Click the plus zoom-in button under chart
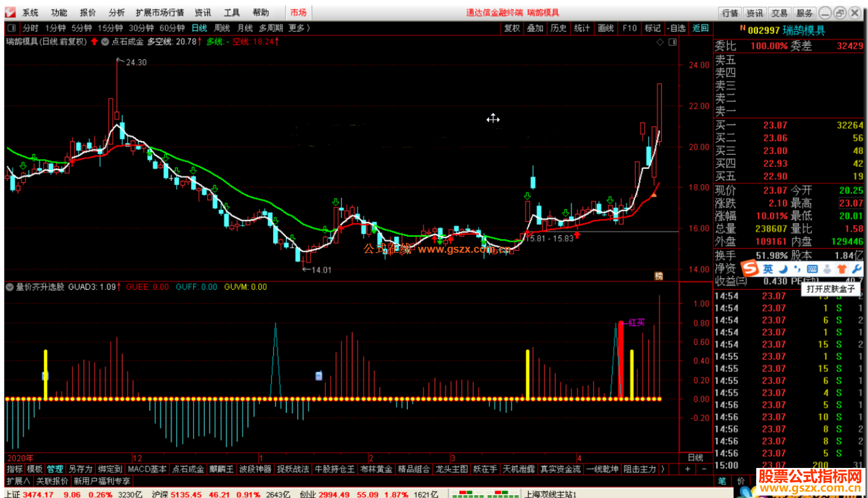This screenshot has width=868, height=498. tap(687, 469)
